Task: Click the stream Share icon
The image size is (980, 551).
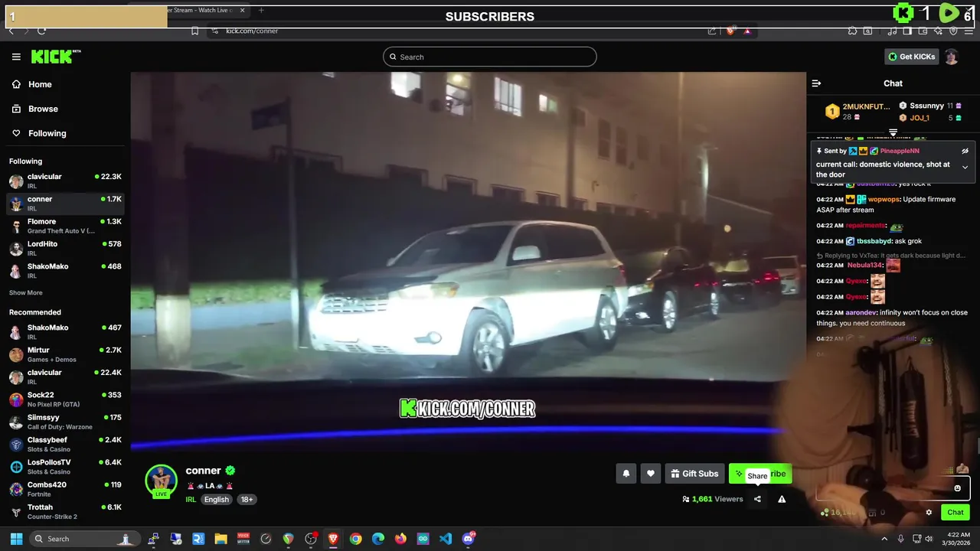Action: tap(757, 499)
